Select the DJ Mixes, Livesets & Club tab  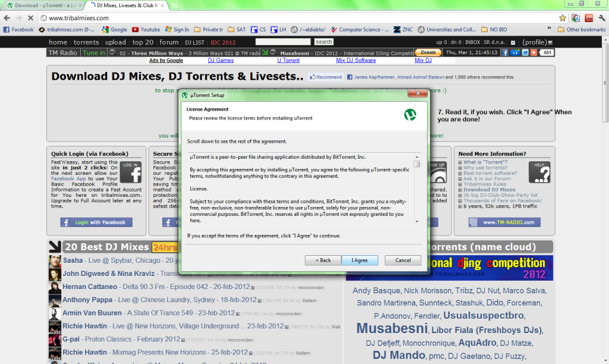point(127,5)
